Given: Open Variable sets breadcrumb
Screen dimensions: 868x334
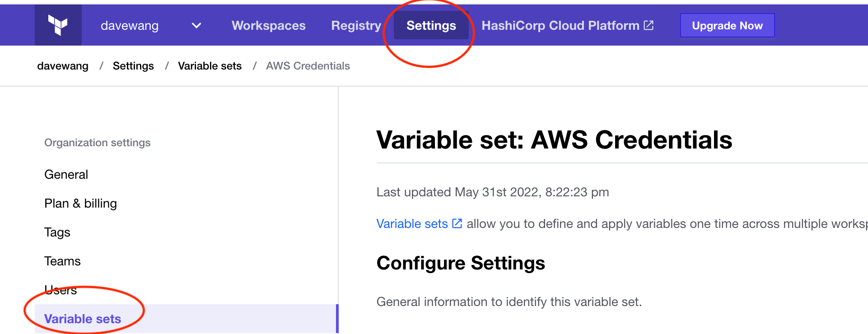Looking at the screenshot, I should tap(210, 66).
